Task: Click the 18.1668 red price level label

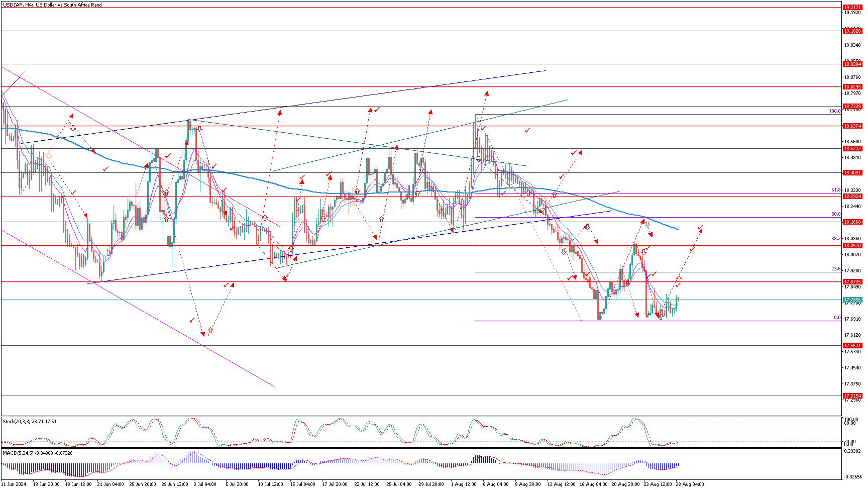Action: point(852,222)
